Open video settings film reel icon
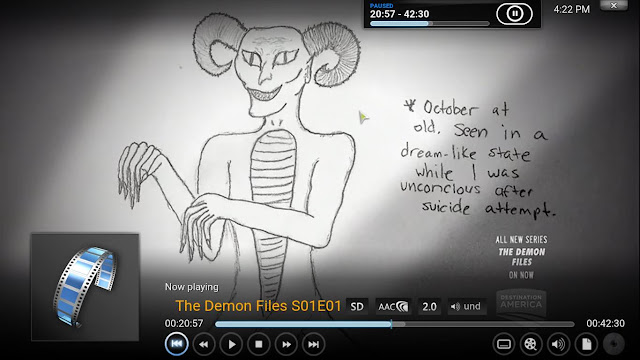Viewport: 640px width, 360px height. (531, 344)
